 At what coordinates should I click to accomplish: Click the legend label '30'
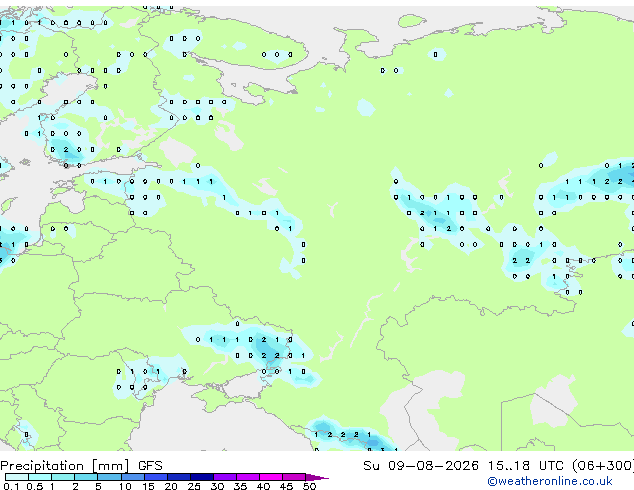pyautogui.click(x=217, y=486)
